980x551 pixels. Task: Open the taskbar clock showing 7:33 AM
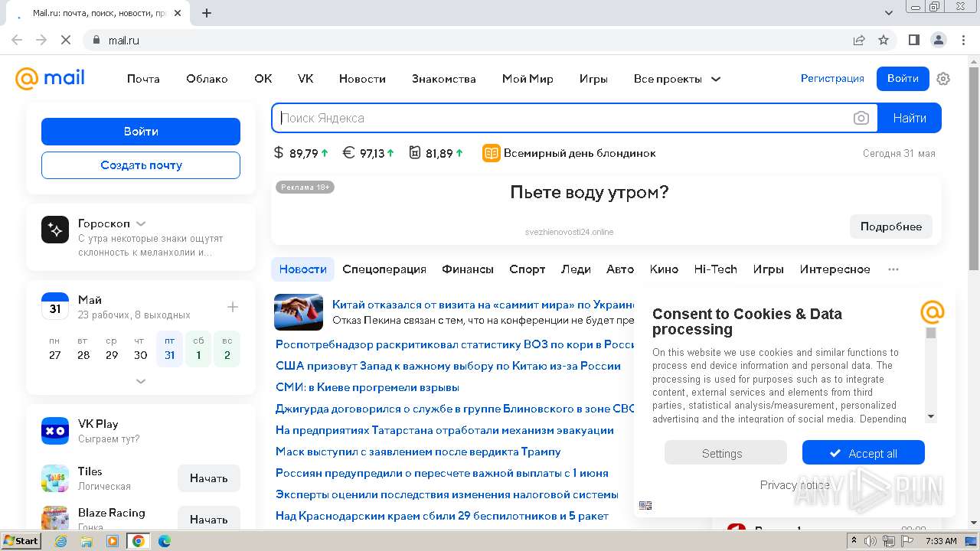coord(942,541)
